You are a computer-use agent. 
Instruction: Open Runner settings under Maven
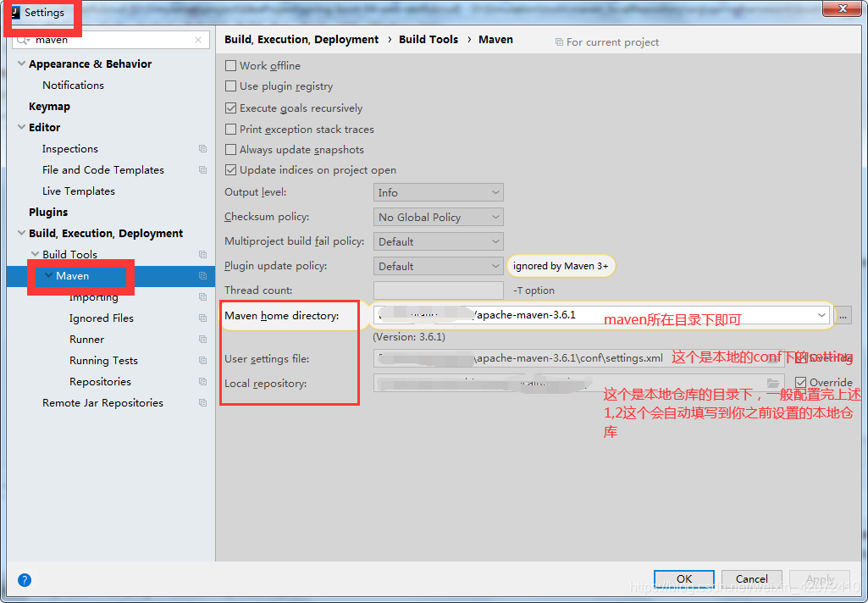pyautogui.click(x=86, y=340)
